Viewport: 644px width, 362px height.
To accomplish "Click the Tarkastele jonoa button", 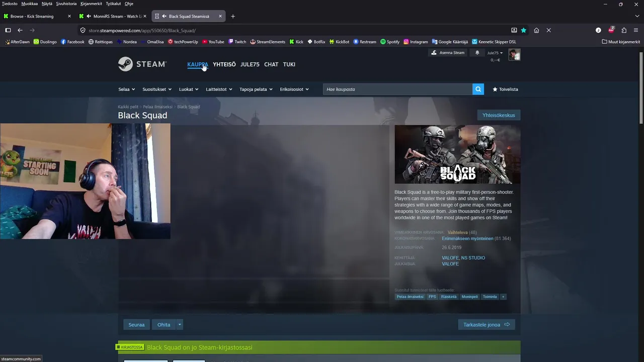I will pos(486,325).
